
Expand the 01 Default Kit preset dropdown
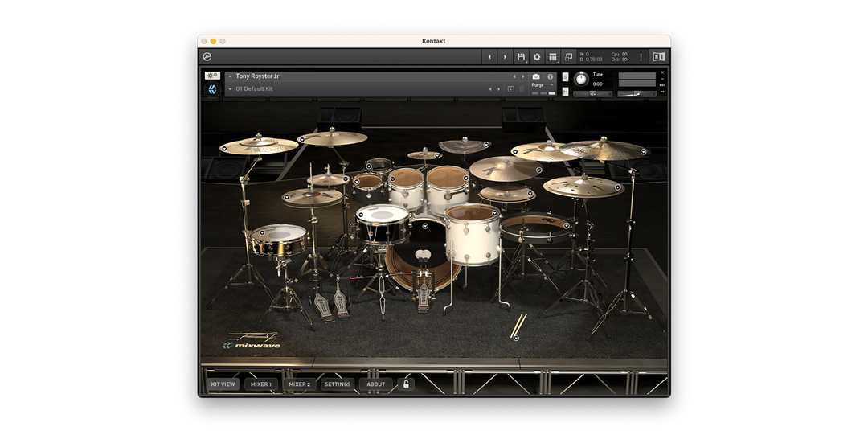point(230,89)
